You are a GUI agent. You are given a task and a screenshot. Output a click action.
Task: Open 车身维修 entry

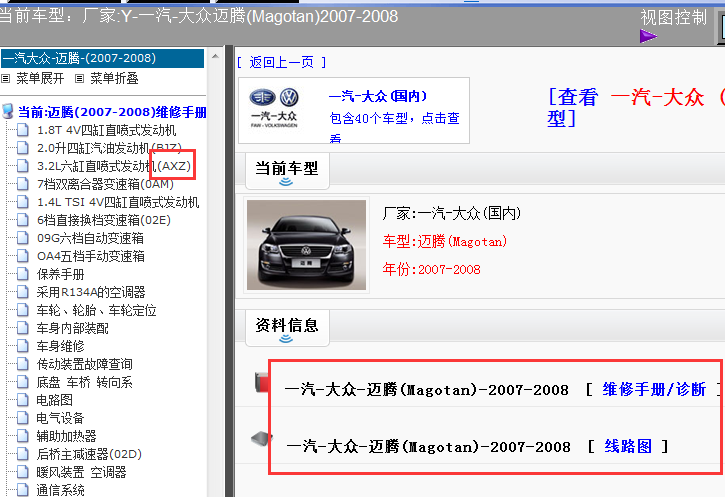pyautogui.click(x=61, y=347)
